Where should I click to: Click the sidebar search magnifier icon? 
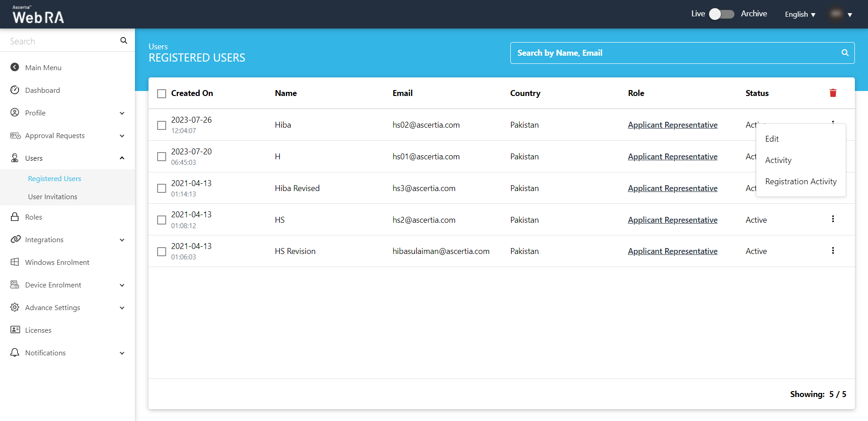124,41
